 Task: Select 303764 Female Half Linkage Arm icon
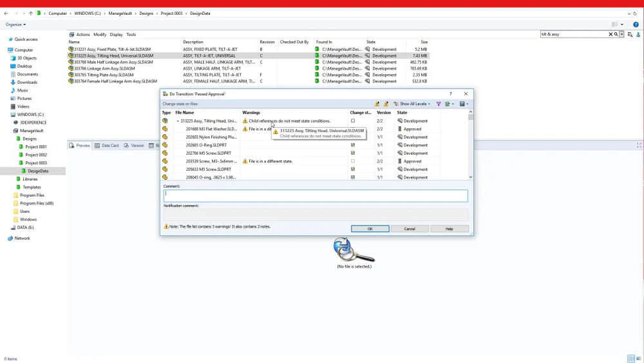click(x=71, y=81)
